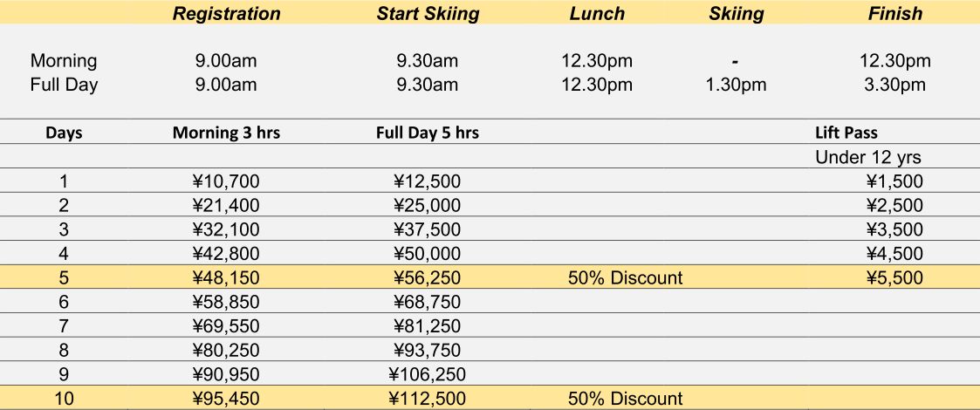Screen dimensions: 980x410
Task: Click the ¥48,150 five-day morning price
Action: [x=226, y=277]
